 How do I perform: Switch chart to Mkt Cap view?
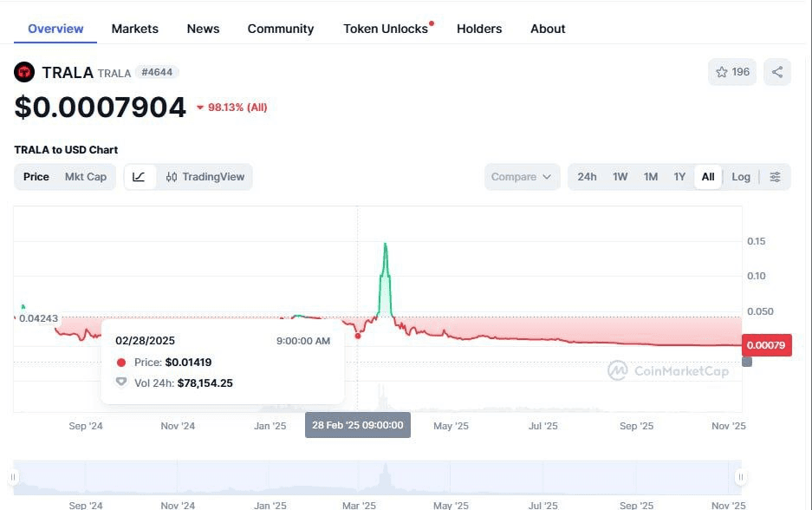click(x=86, y=177)
